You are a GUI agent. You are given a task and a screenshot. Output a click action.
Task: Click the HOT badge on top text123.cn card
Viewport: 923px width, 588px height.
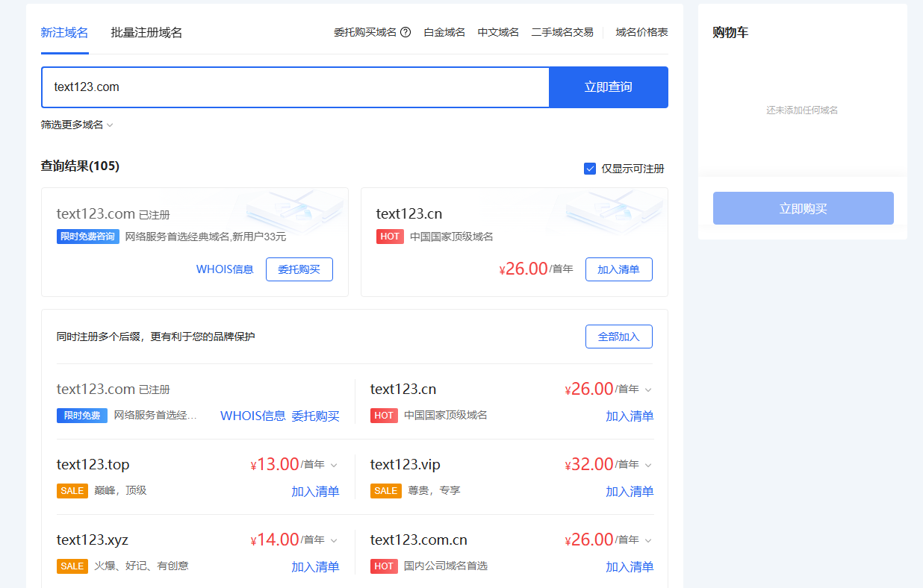[390, 237]
